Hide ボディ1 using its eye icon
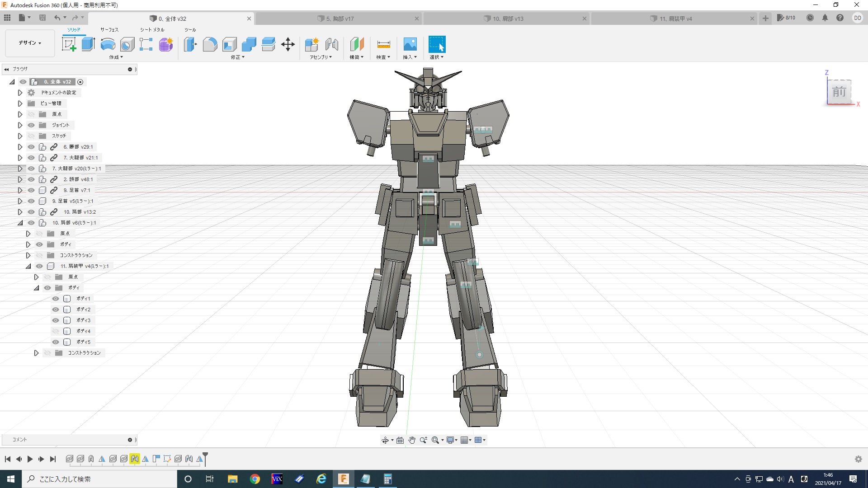Screen dimensions: 868x488 click(56, 299)
